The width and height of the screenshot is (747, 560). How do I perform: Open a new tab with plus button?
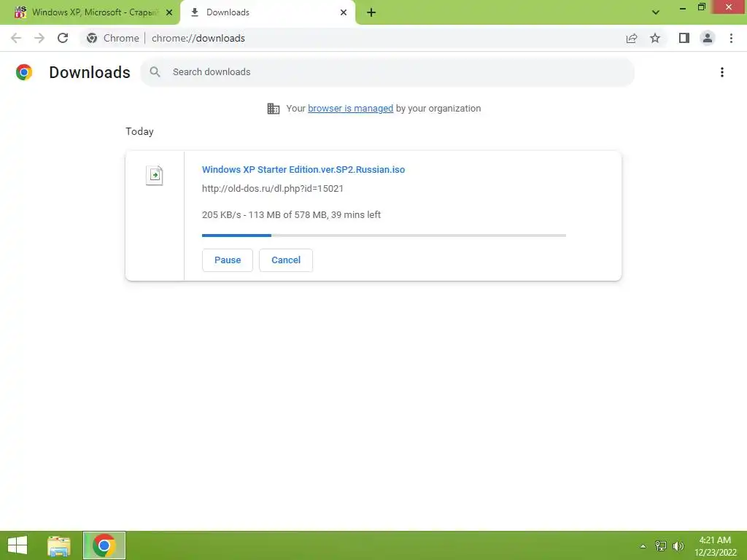(x=371, y=12)
